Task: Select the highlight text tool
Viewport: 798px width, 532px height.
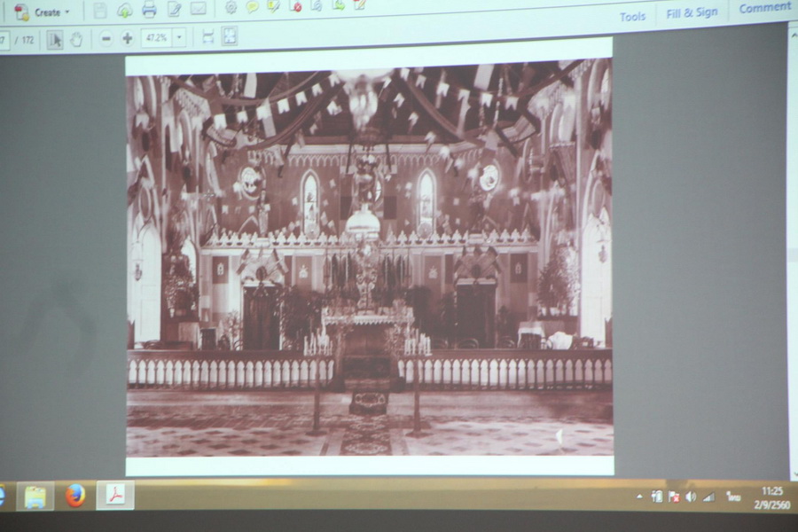Action: pos(273,6)
